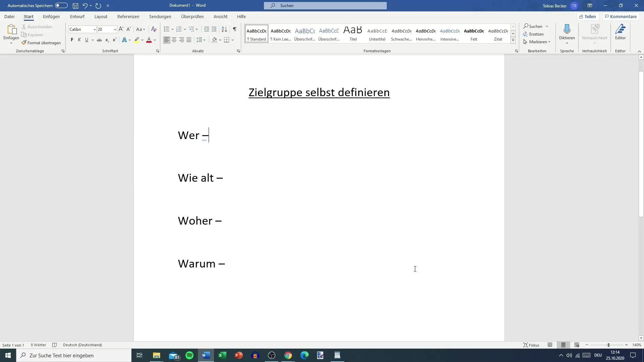Justify text alignment
The width and height of the screenshot is (644, 362).
pos(189,40)
